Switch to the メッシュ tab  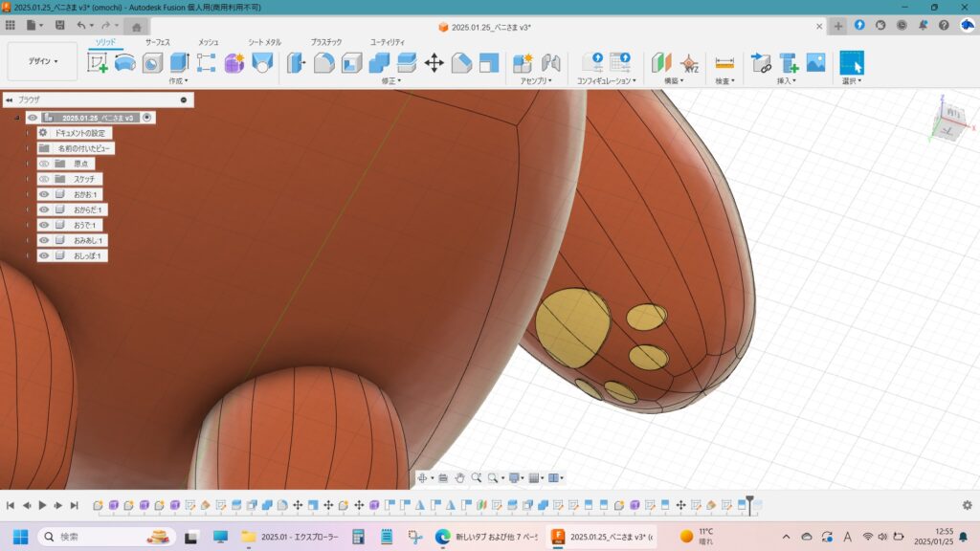click(x=208, y=42)
